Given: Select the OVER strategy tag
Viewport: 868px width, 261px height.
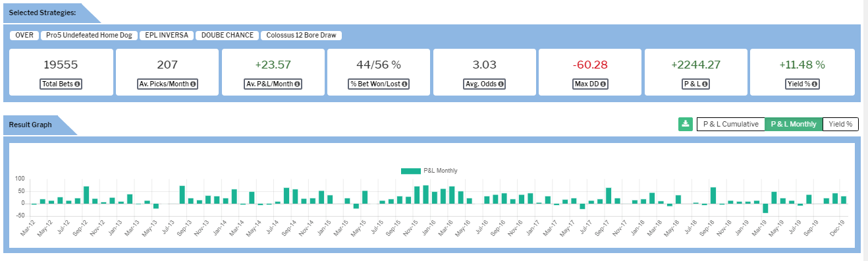Looking at the screenshot, I should pos(24,36).
